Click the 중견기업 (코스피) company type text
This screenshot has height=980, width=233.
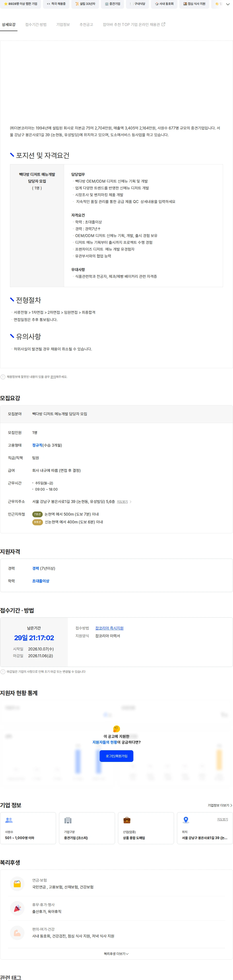pyautogui.click(x=76, y=838)
